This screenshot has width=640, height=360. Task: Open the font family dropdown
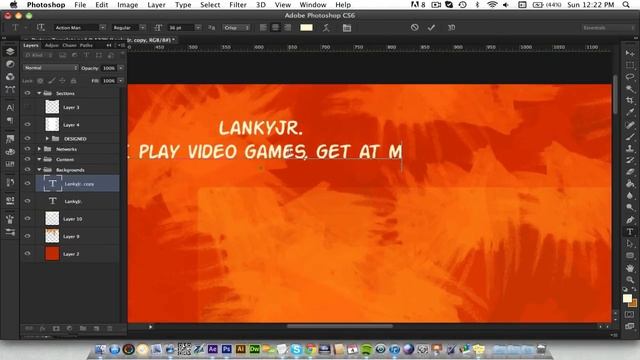click(x=102, y=27)
